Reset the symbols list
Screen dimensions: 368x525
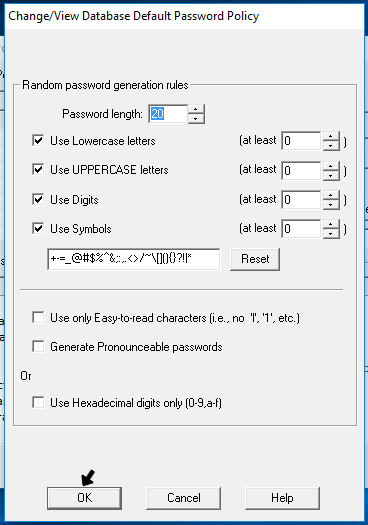click(x=255, y=259)
